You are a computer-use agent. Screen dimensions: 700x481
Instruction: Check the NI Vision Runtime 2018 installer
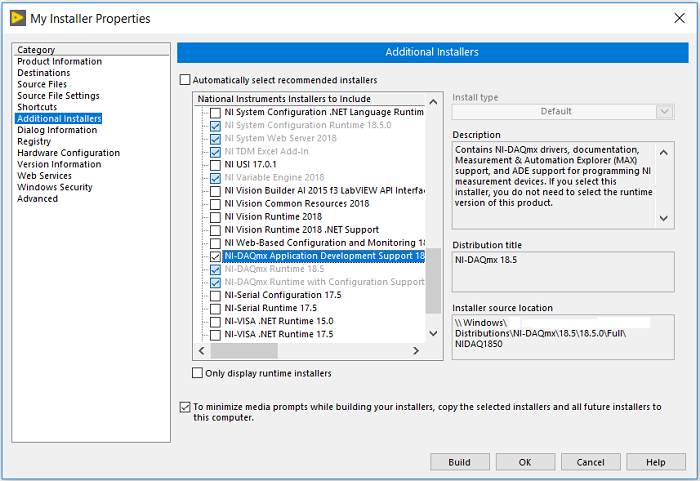click(215, 216)
